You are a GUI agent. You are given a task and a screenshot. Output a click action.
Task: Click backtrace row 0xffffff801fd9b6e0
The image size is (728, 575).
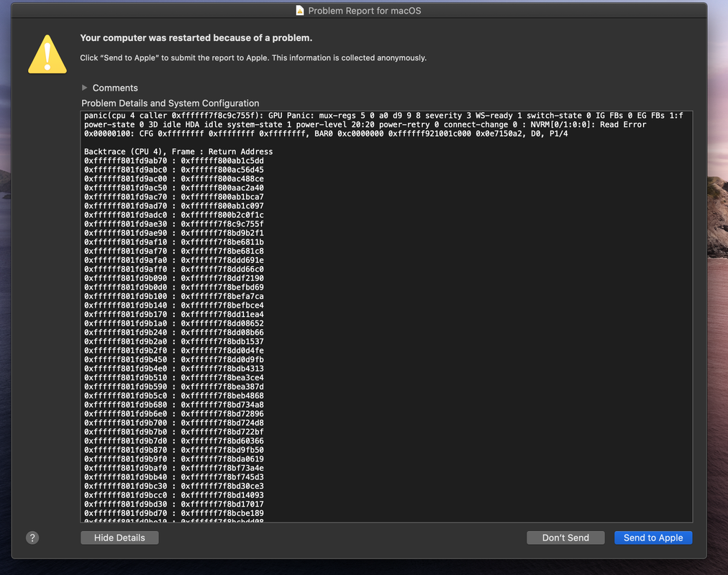pos(173,413)
